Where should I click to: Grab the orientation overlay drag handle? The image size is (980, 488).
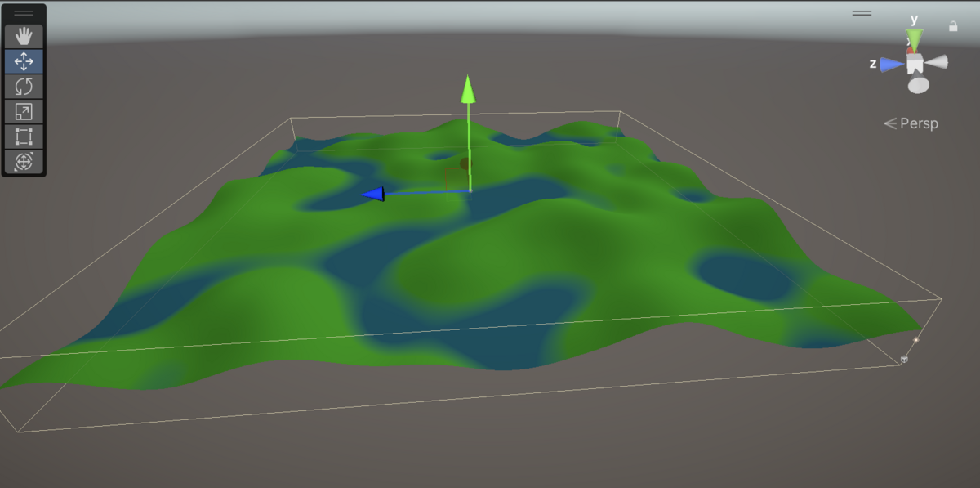click(862, 13)
